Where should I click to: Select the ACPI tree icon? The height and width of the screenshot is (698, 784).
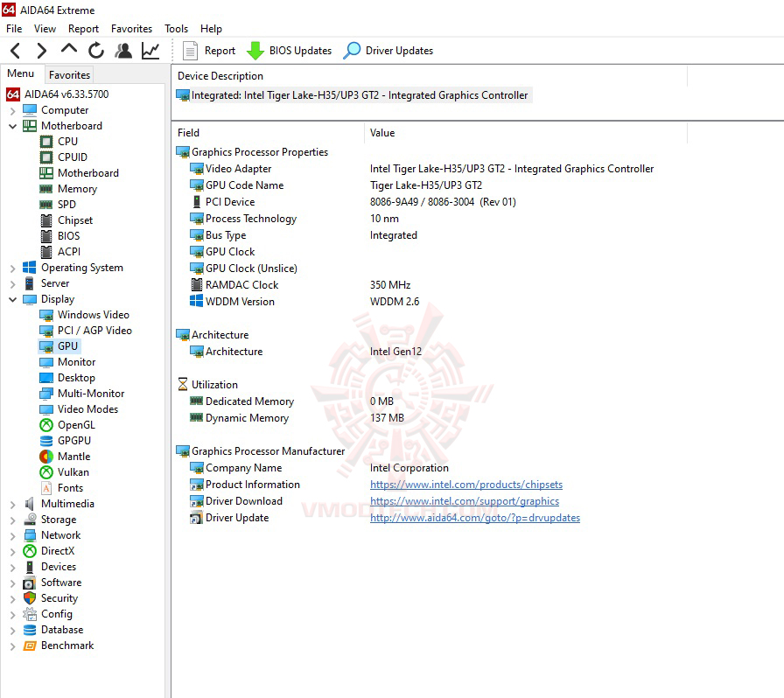[x=46, y=252]
